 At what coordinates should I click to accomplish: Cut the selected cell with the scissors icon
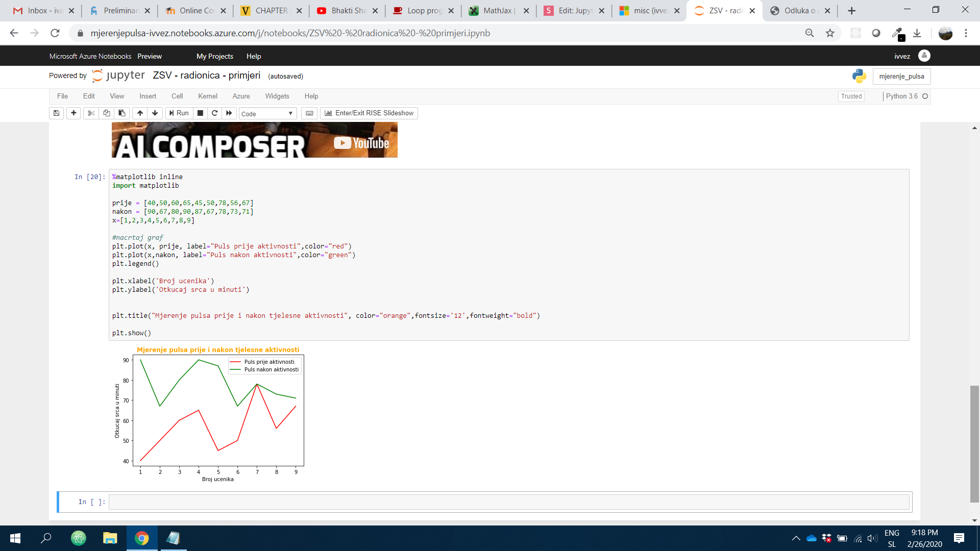[91, 113]
